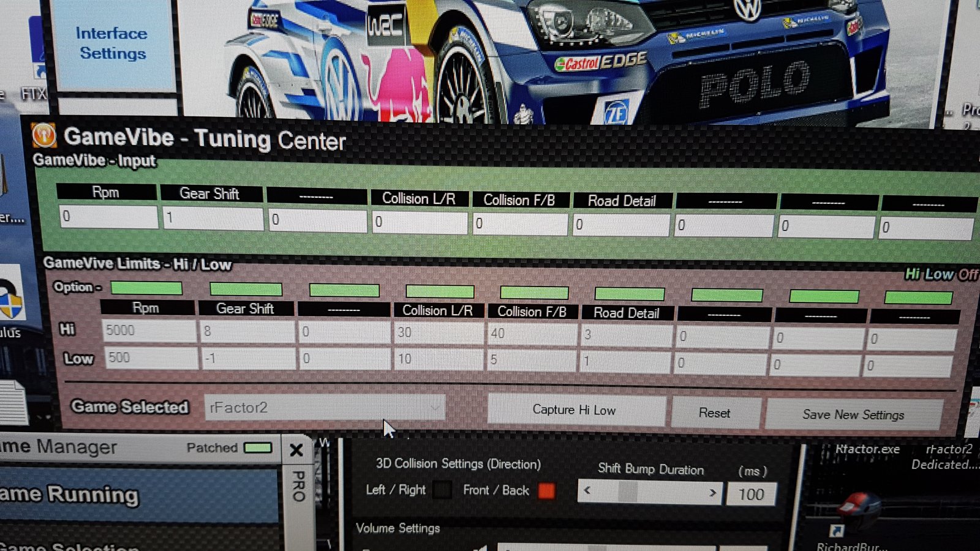
Task: Select the Collision F/B Hi field showing 40
Action: [532, 334]
